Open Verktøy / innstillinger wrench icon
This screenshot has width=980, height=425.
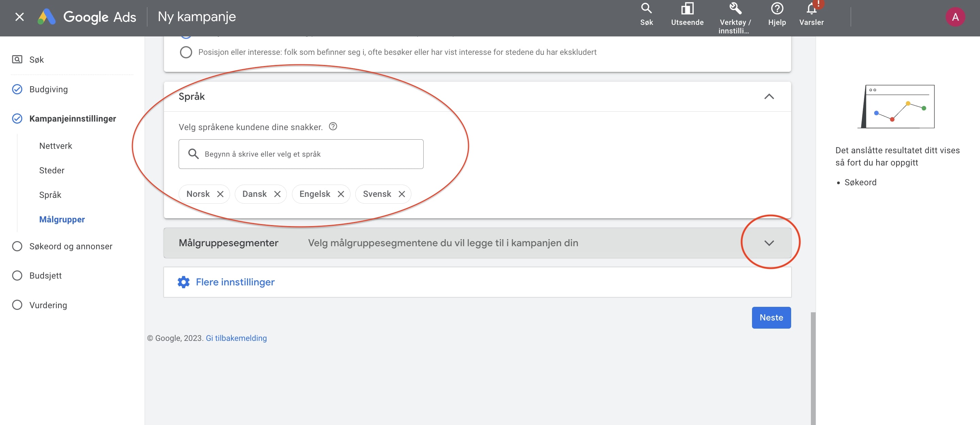tap(735, 9)
